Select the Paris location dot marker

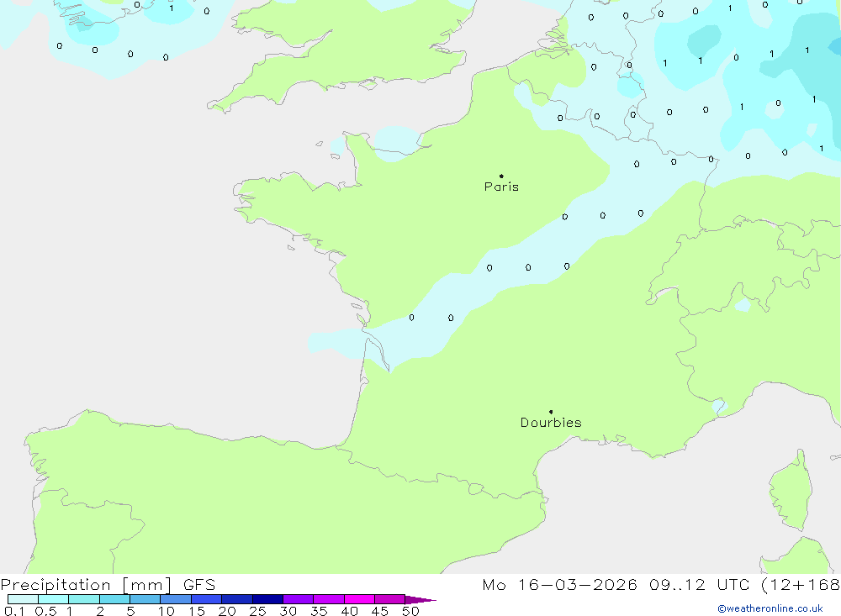501,176
